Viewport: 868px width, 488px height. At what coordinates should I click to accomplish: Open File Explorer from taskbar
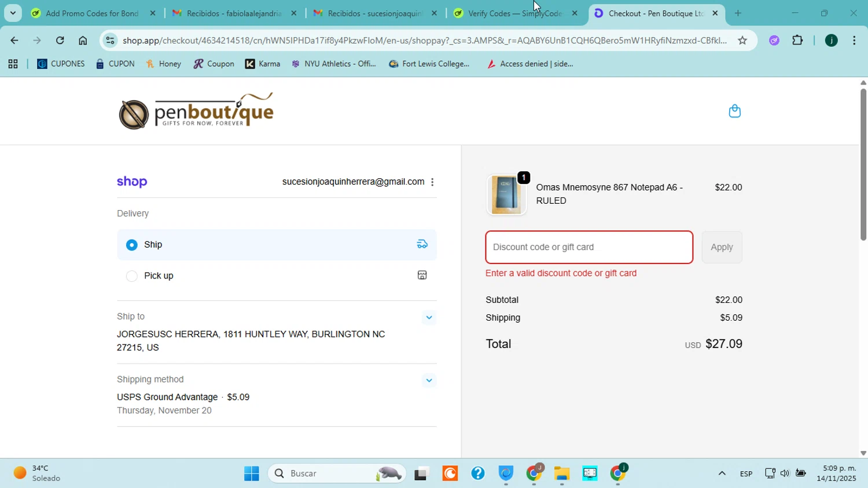561,474
